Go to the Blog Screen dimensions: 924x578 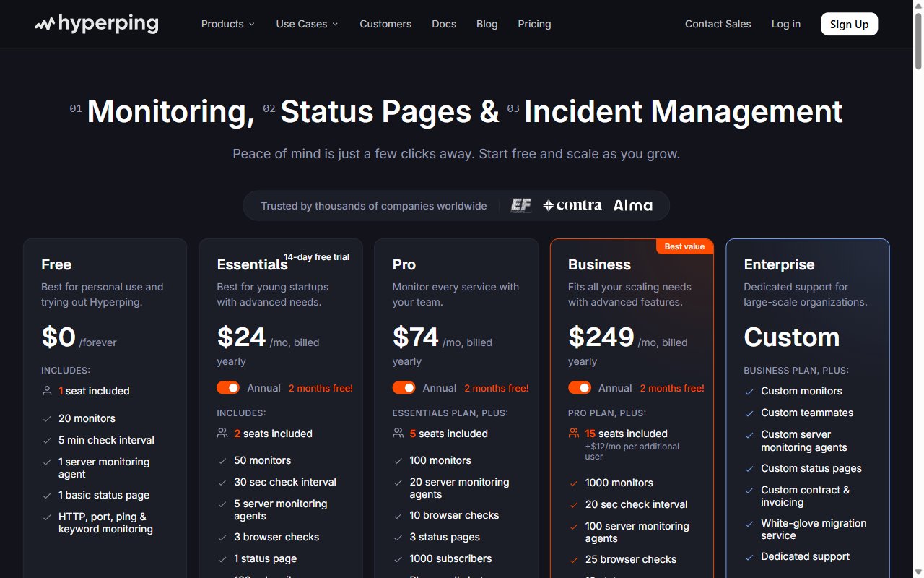487,24
